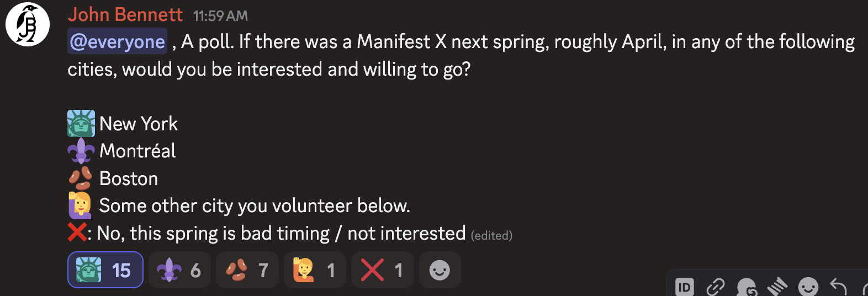Click the @everyone mention
Image resolution: width=868 pixels, height=296 pixels.
point(117,41)
